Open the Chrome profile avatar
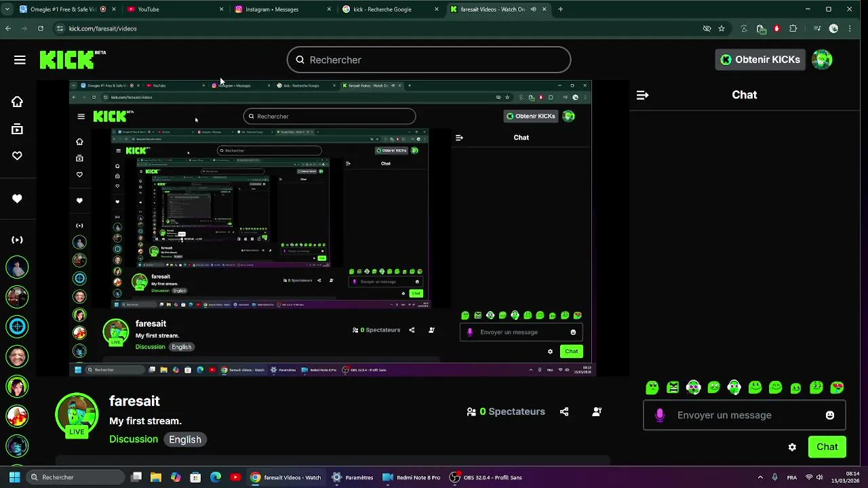 (833, 28)
